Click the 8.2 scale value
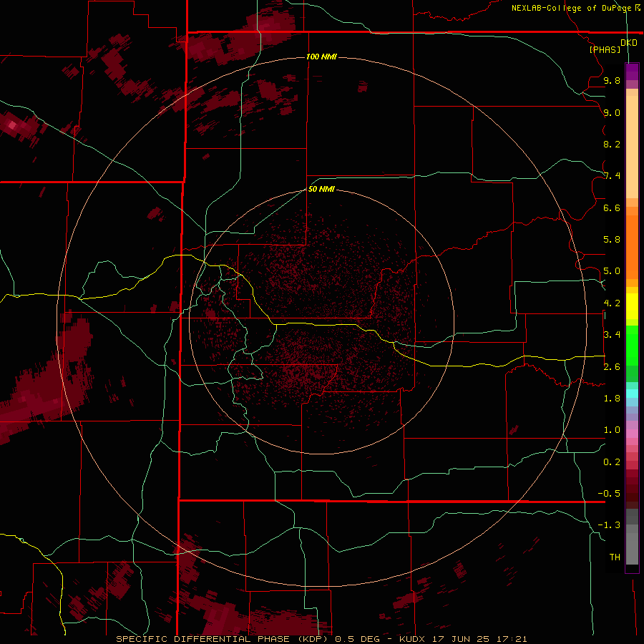This screenshot has height=644, width=644. click(612, 144)
